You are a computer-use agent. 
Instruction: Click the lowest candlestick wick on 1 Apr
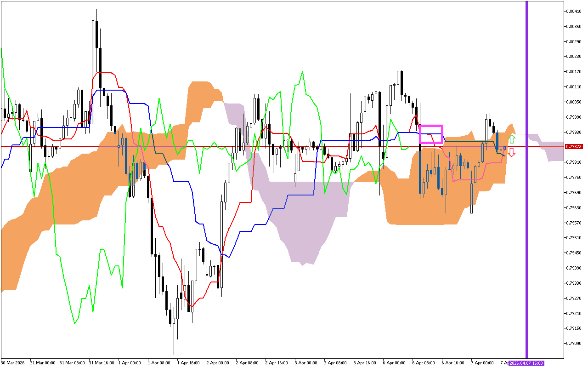[174, 340]
